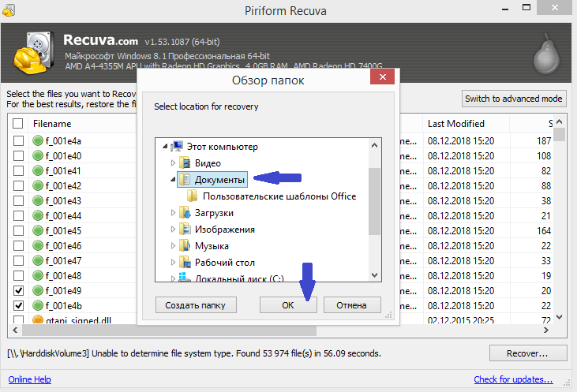
Task: Click the Recover... button
Action: [528, 353]
